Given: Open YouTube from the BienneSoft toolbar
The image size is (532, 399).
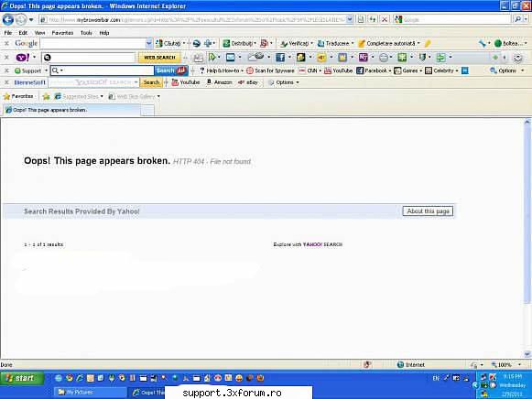Looking at the screenshot, I should pyautogui.click(x=186, y=82).
